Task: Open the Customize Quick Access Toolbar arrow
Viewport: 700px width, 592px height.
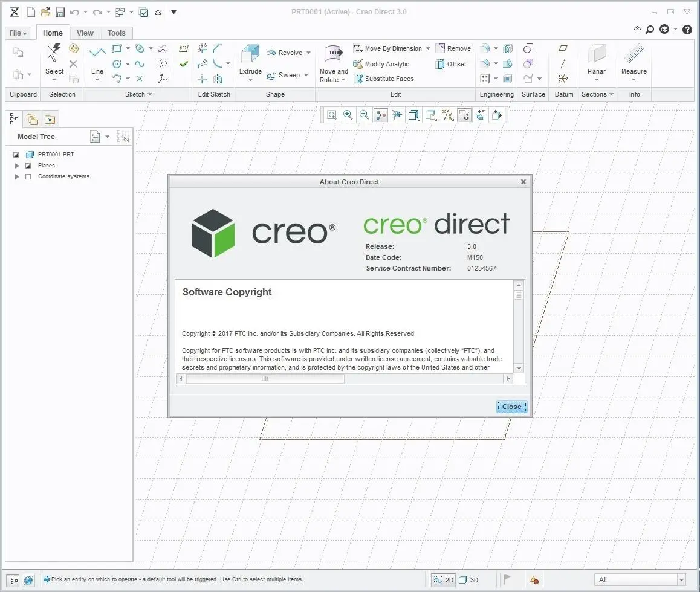Action: tap(173, 12)
